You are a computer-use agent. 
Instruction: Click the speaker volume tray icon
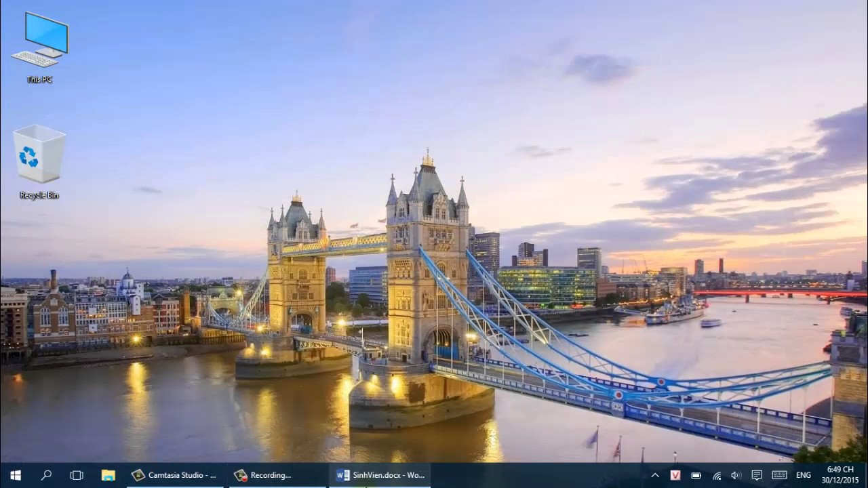(736, 475)
